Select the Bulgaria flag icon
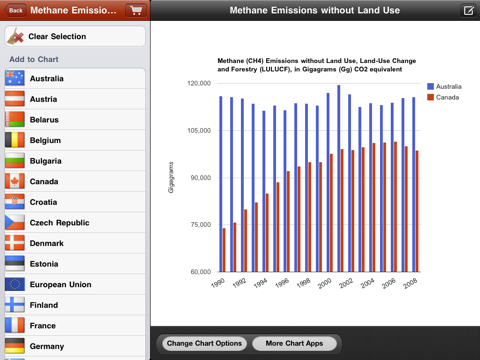Screen dimensions: 480x360 pos(15,161)
